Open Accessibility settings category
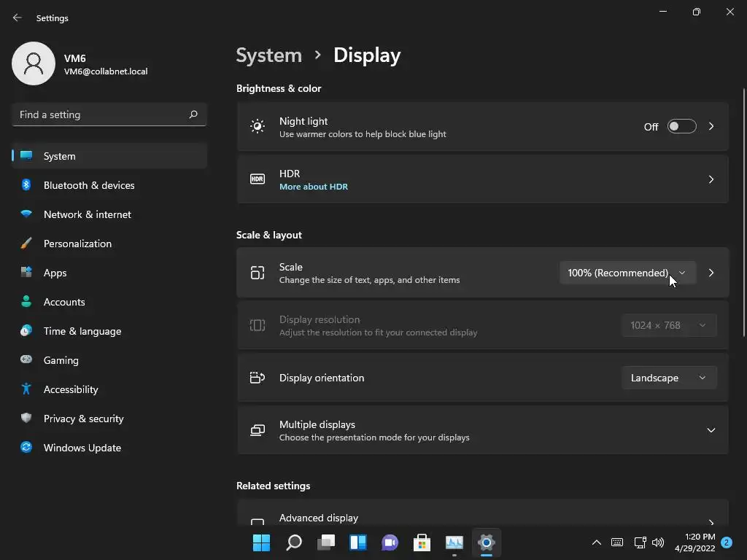 [109, 389]
